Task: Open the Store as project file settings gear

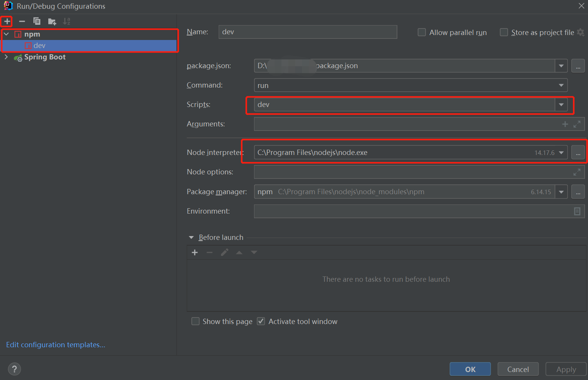Action: coord(580,32)
